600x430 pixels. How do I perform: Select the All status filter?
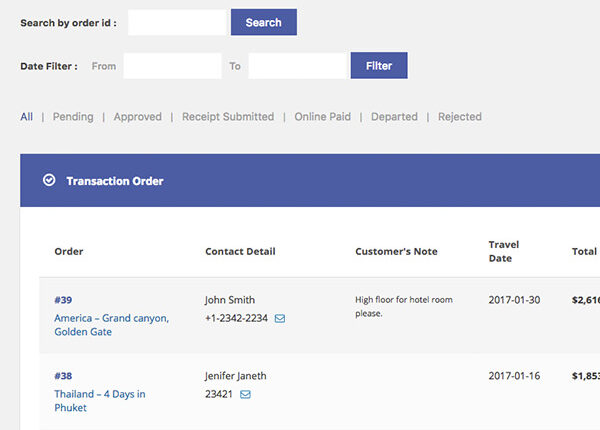(26, 117)
